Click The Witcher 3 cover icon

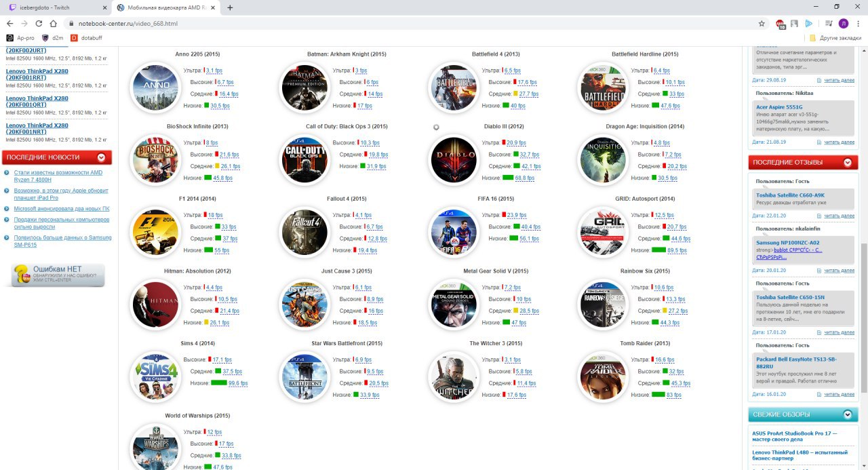point(454,377)
